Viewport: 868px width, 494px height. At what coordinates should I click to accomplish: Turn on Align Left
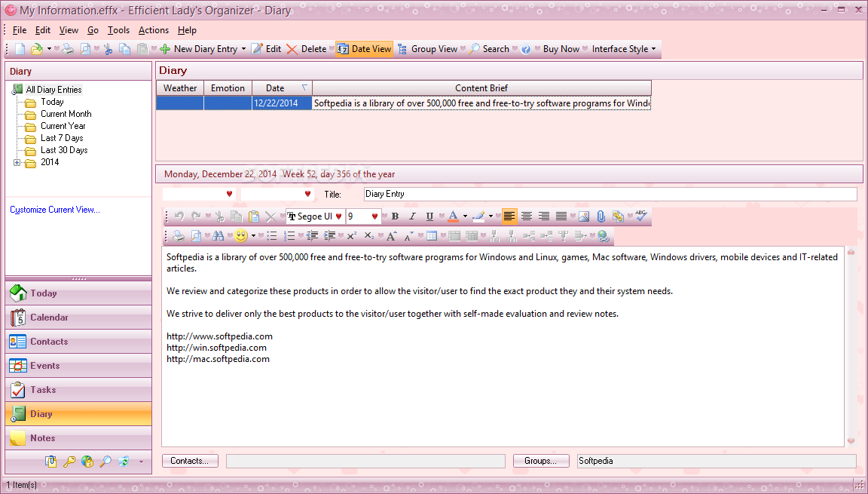pos(509,216)
